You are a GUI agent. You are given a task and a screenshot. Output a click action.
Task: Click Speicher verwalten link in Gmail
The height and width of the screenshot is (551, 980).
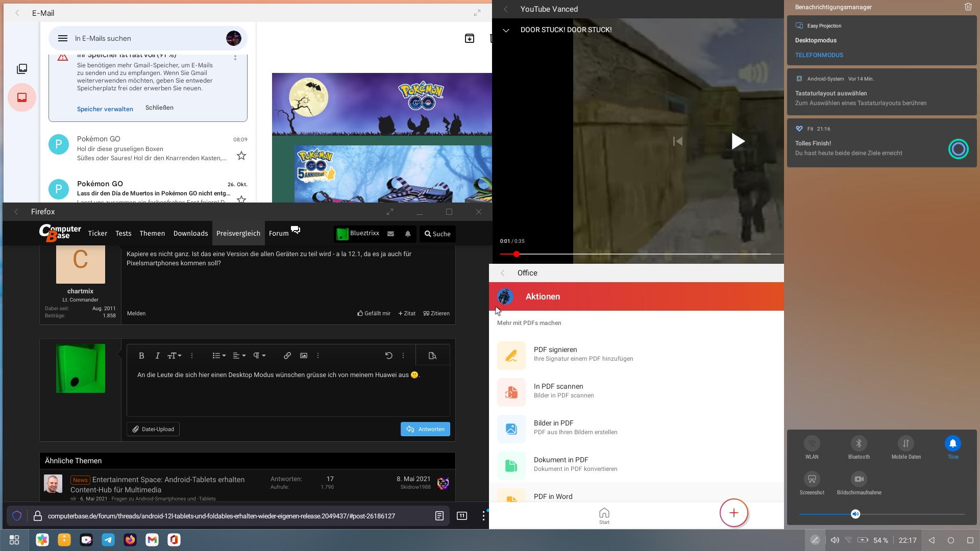point(105,109)
